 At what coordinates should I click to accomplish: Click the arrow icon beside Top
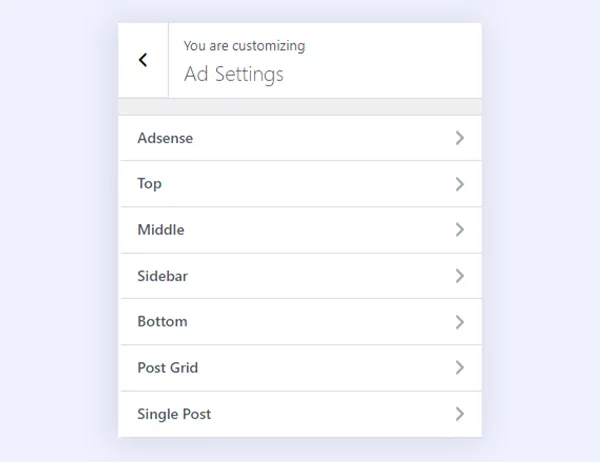(460, 184)
